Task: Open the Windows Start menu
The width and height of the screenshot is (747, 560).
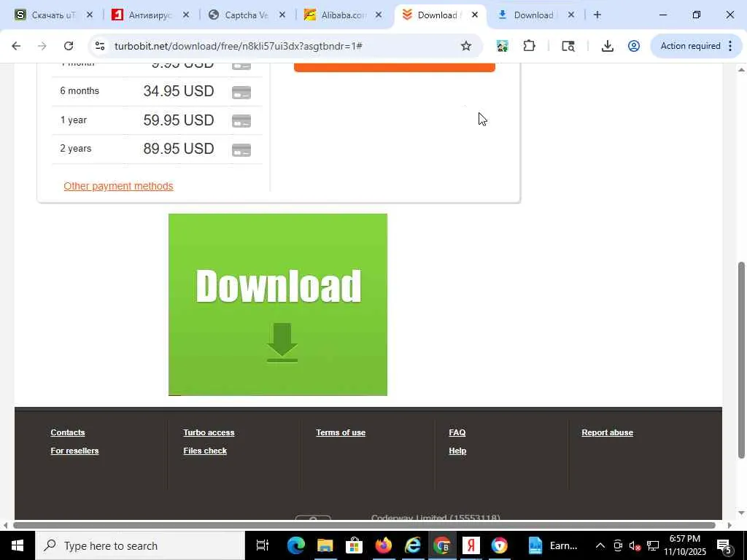Action: [x=18, y=545]
